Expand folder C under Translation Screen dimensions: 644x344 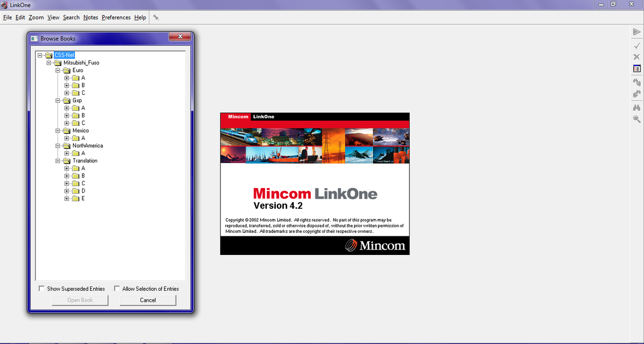[x=67, y=184]
